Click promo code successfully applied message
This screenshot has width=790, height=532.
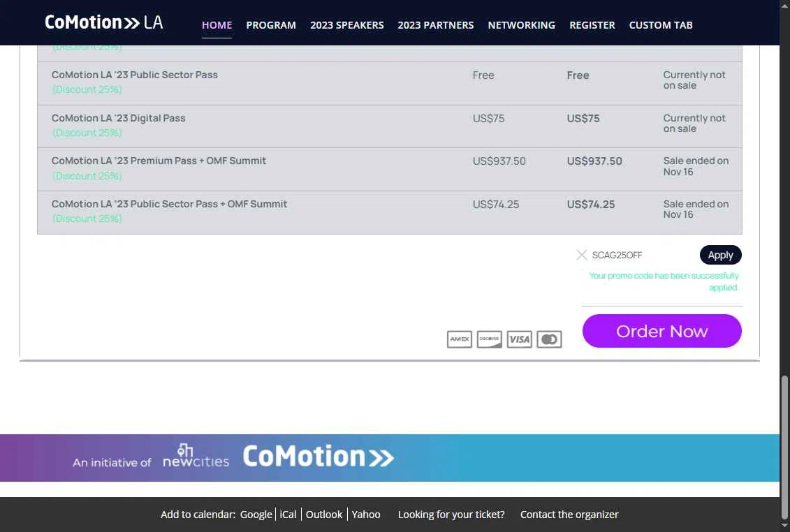tap(664, 281)
